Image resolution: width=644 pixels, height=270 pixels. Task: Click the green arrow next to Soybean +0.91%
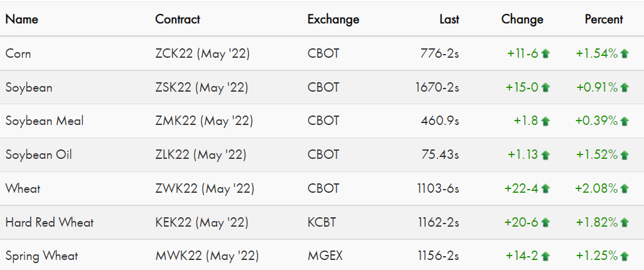click(x=625, y=87)
